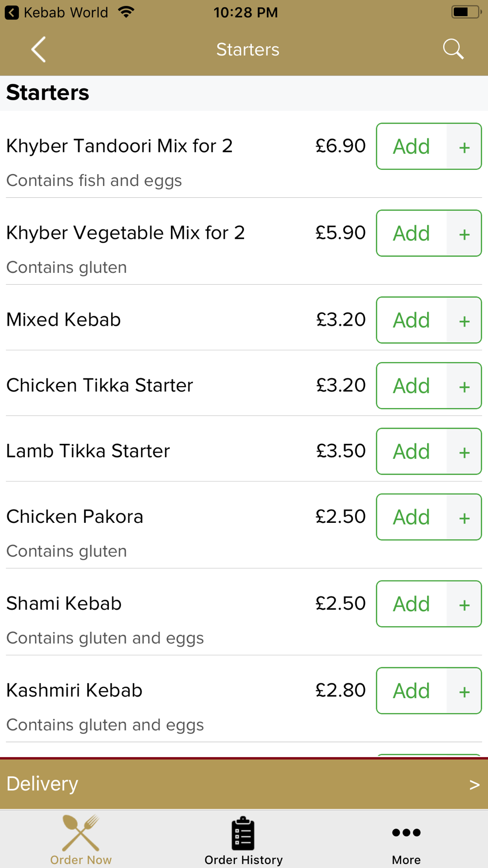Viewport: 488px width, 868px height.
Task: Open the More dots icon
Action: 406,832
